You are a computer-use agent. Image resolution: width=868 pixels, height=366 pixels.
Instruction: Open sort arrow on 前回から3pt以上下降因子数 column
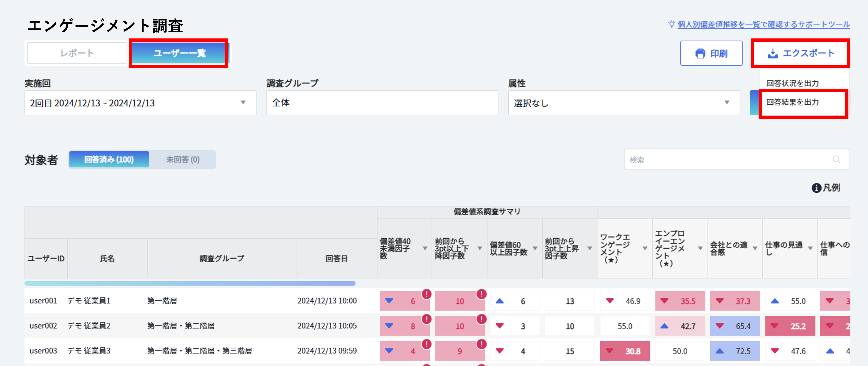pyautogui.click(x=480, y=248)
